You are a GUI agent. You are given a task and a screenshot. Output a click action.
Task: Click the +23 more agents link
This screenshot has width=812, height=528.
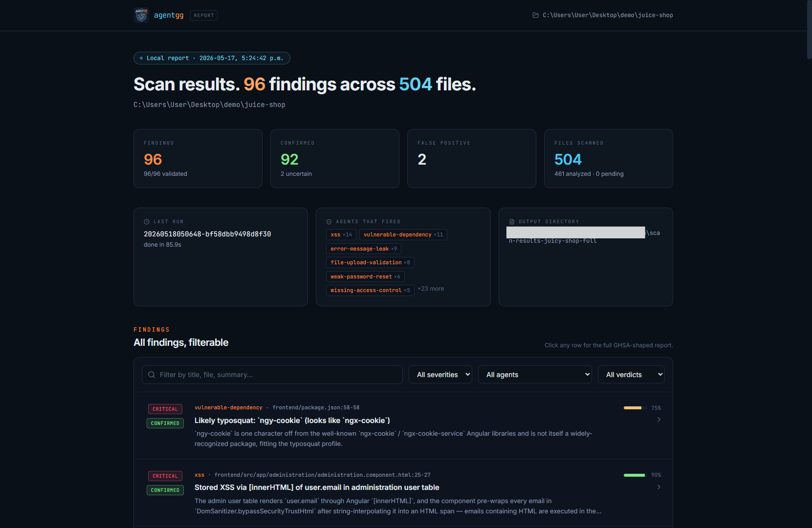coord(431,289)
